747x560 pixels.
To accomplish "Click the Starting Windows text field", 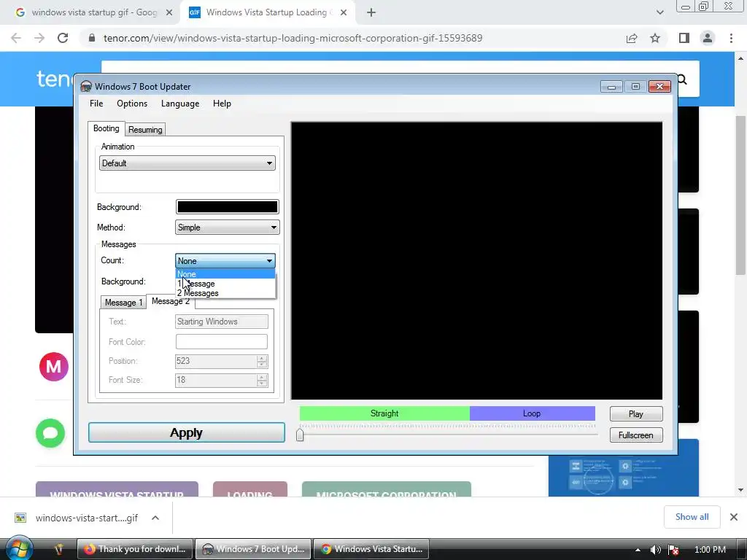I will 222,322.
